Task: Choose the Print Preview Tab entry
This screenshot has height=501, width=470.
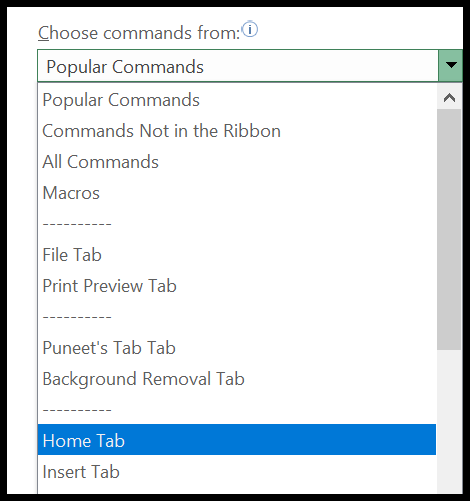Action: [237, 286]
